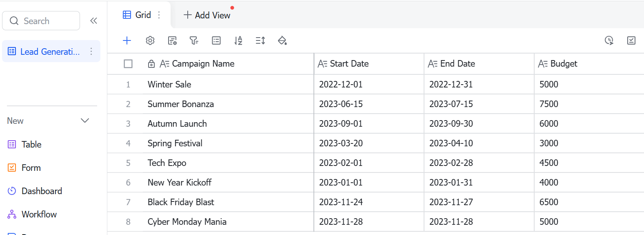Screen dimensions: 644x235
Task: Open the history clock icon
Action: point(609,40)
